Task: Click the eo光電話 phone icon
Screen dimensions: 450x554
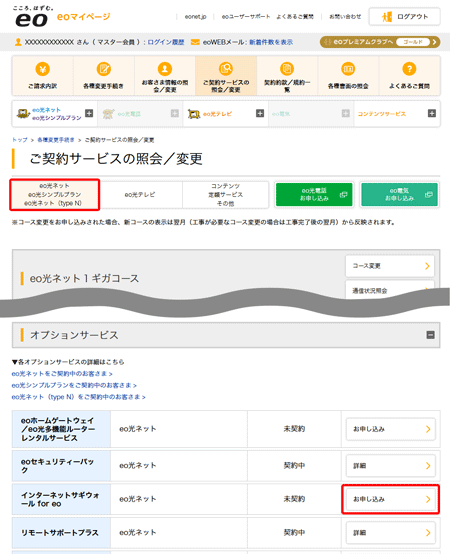Action: pyautogui.click(x=108, y=114)
